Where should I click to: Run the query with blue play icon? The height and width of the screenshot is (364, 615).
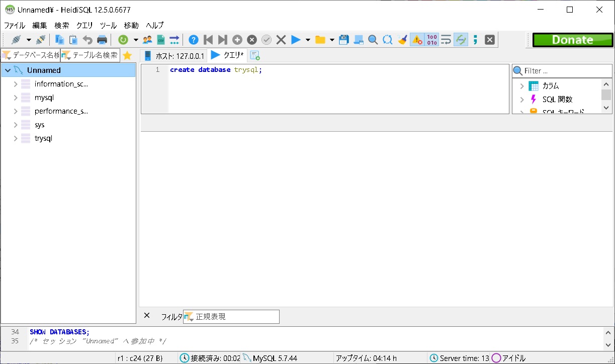click(x=296, y=40)
